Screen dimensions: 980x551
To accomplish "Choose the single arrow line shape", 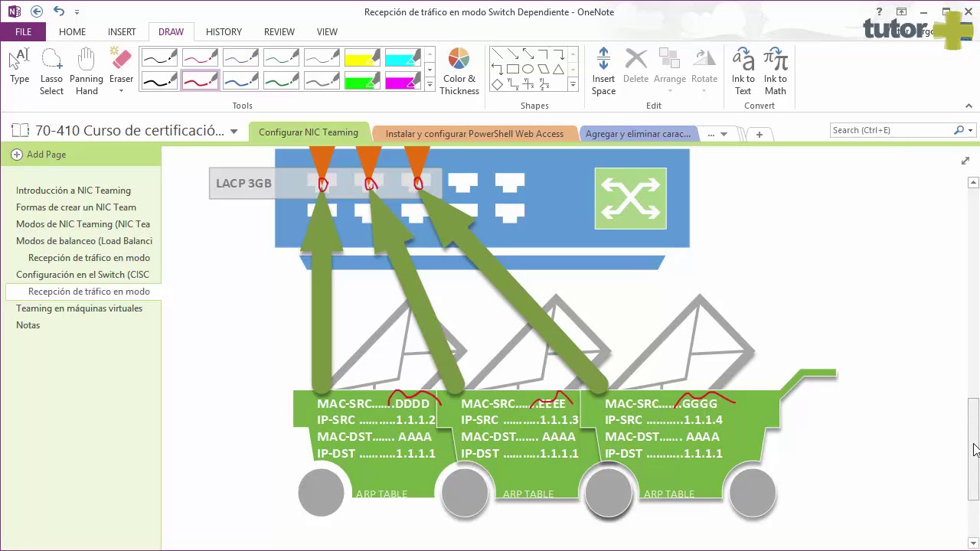I will (x=512, y=54).
